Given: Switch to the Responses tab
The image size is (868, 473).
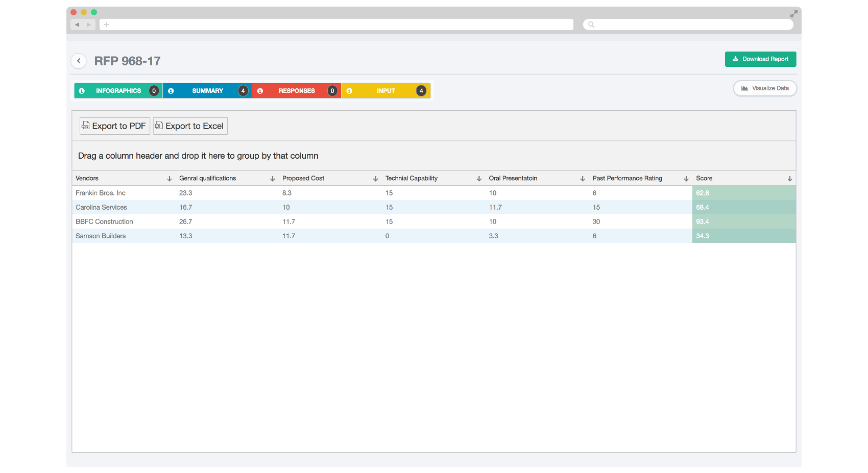Looking at the screenshot, I should click(297, 91).
